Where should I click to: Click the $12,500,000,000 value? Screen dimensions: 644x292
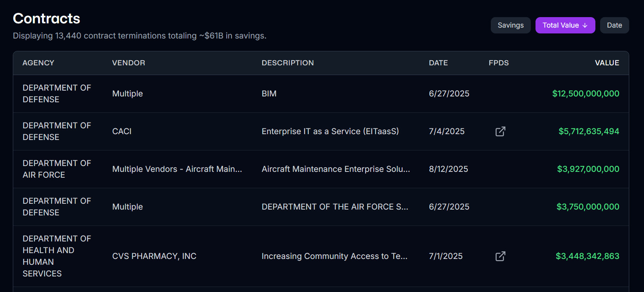click(585, 94)
